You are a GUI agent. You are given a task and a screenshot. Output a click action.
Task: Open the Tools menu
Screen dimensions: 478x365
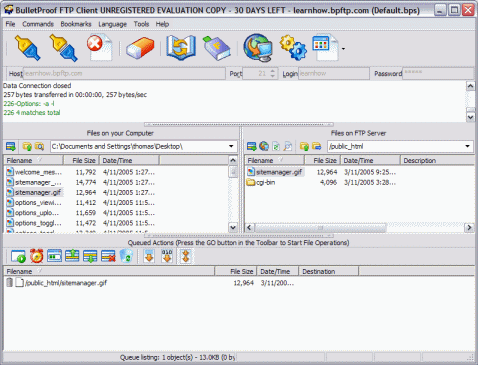pos(141,24)
